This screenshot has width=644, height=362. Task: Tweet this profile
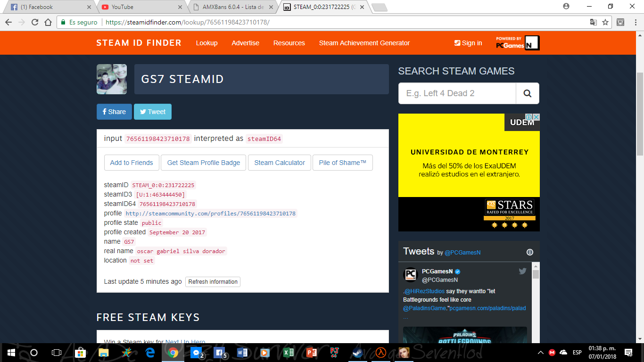tap(153, 112)
